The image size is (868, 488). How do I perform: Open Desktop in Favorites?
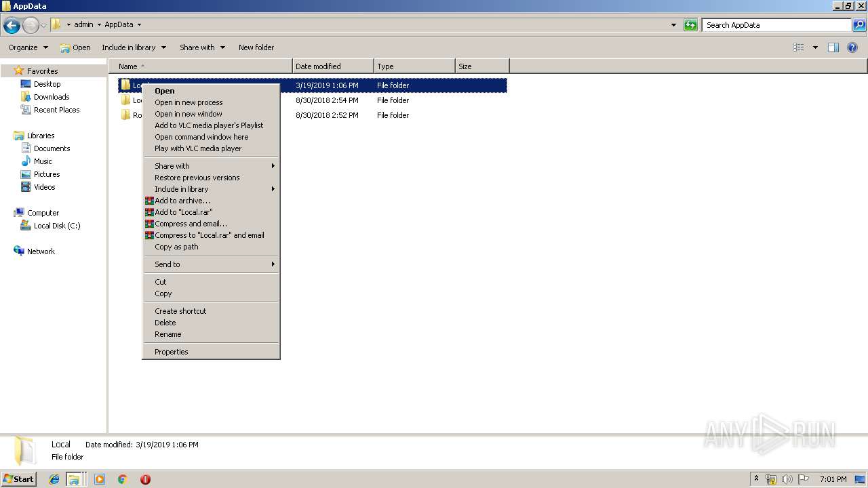47,84
